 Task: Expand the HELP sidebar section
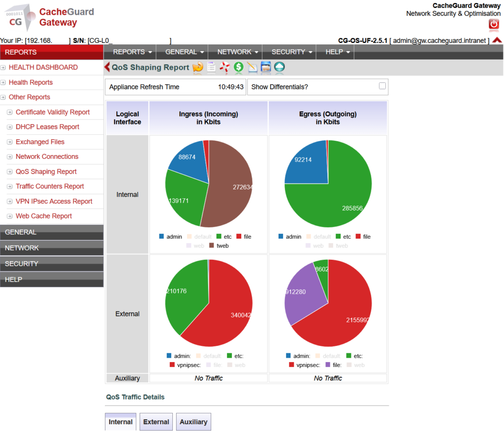[52, 279]
